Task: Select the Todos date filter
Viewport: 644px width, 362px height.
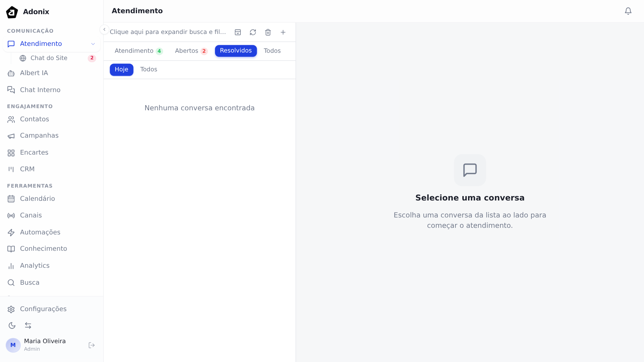Action: tap(149, 69)
